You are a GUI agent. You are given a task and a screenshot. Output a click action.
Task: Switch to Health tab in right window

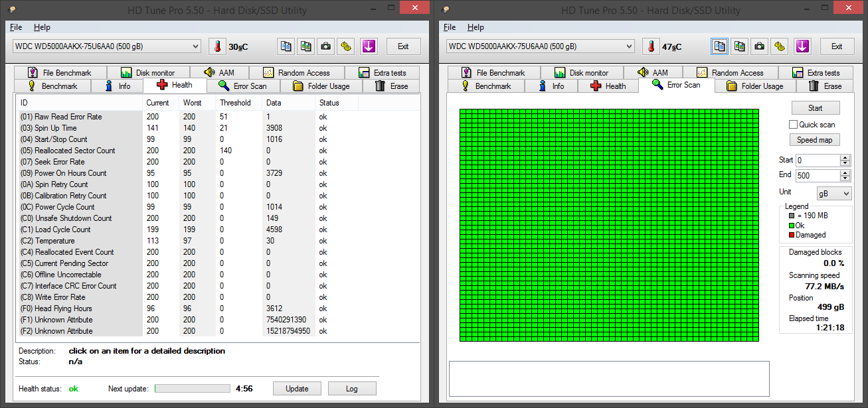point(607,86)
